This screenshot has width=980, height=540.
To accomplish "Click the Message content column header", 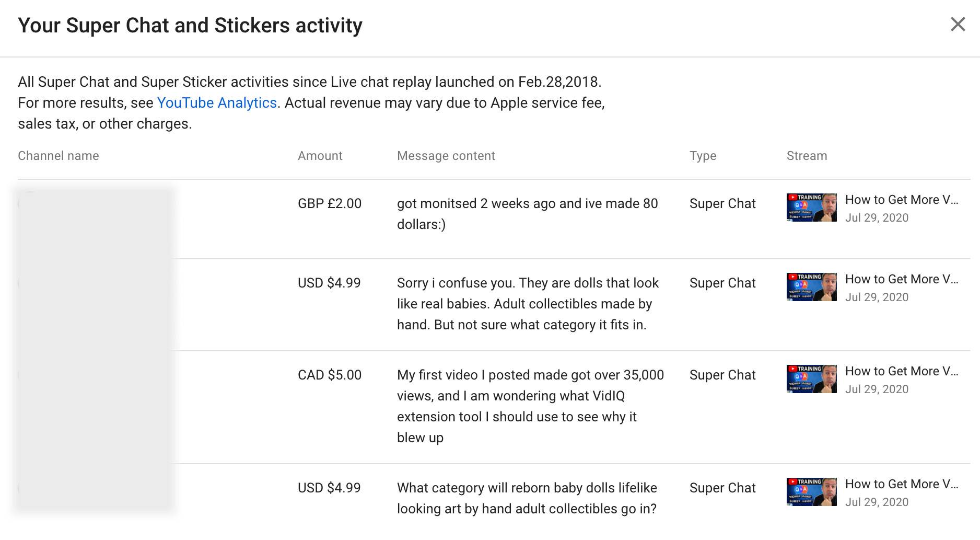I will point(446,156).
